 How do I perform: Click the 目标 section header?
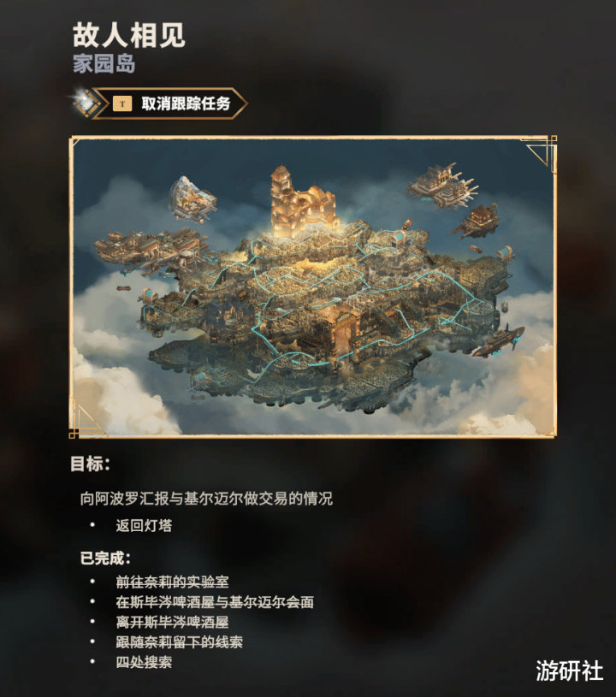91,464
